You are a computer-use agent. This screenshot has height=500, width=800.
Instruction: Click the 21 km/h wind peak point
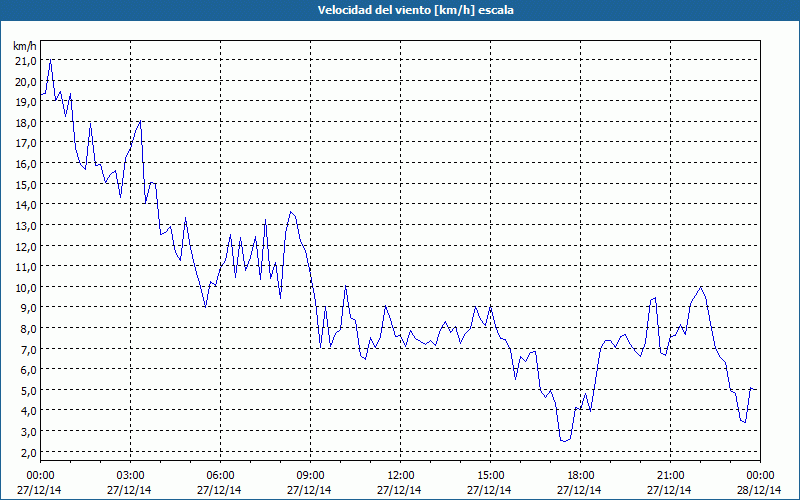point(51,60)
